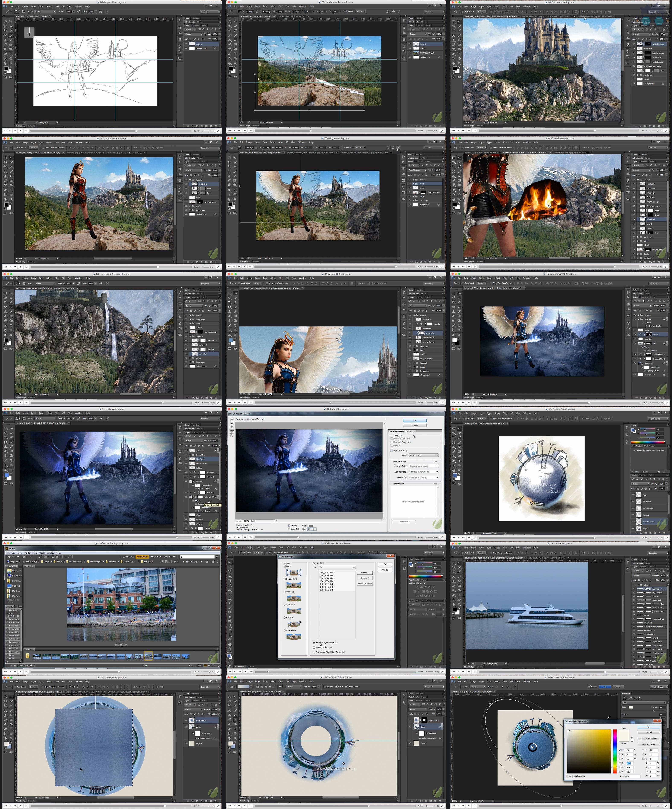Screen dimensions: 672x809
Task: Select Cylindrical layout in Photomerge
Action: (285, 592)
